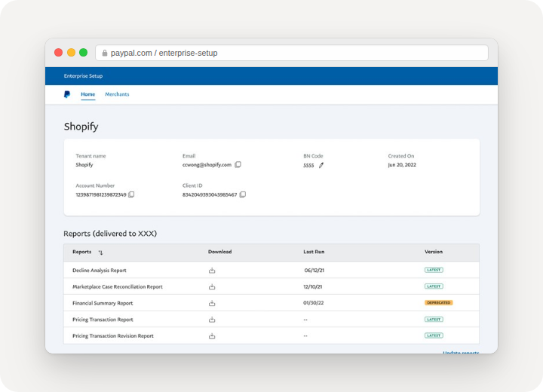The height and width of the screenshot is (392, 543).
Task: Copy the Account Number value
Action: tap(131, 194)
